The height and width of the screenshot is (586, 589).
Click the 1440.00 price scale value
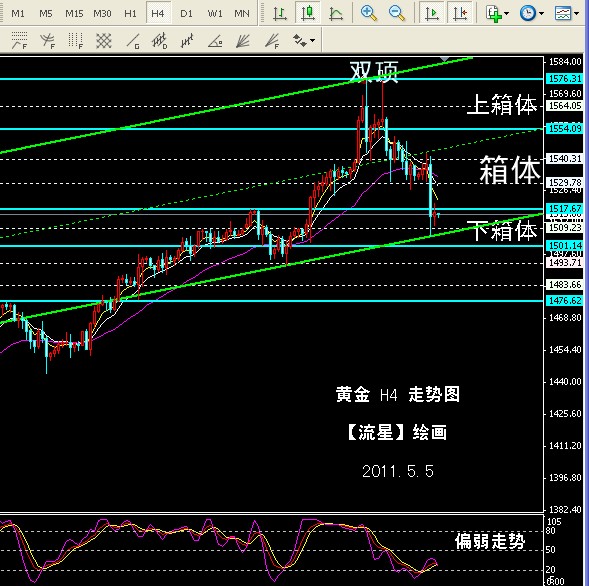click(x=565, y=382)
